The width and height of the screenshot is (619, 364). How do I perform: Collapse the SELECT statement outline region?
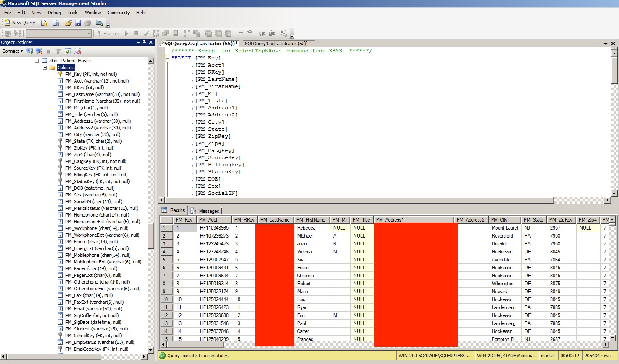point(167,58)
